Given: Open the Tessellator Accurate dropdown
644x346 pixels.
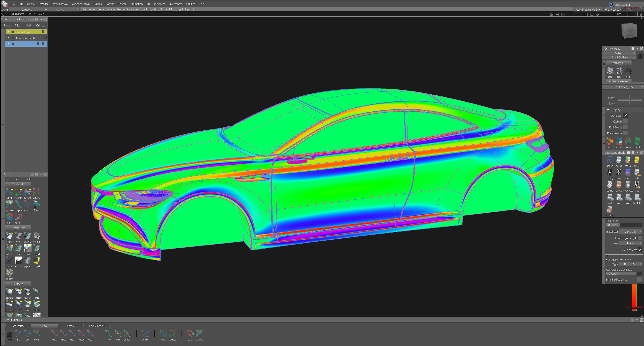Looking at the screenshot, I should tap(631, 232).
